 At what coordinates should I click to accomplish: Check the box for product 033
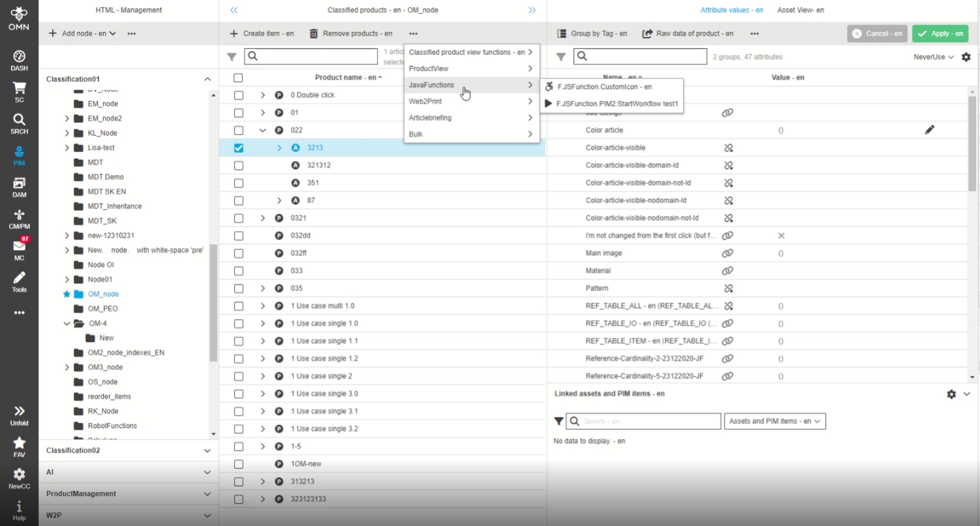[238, 271]
